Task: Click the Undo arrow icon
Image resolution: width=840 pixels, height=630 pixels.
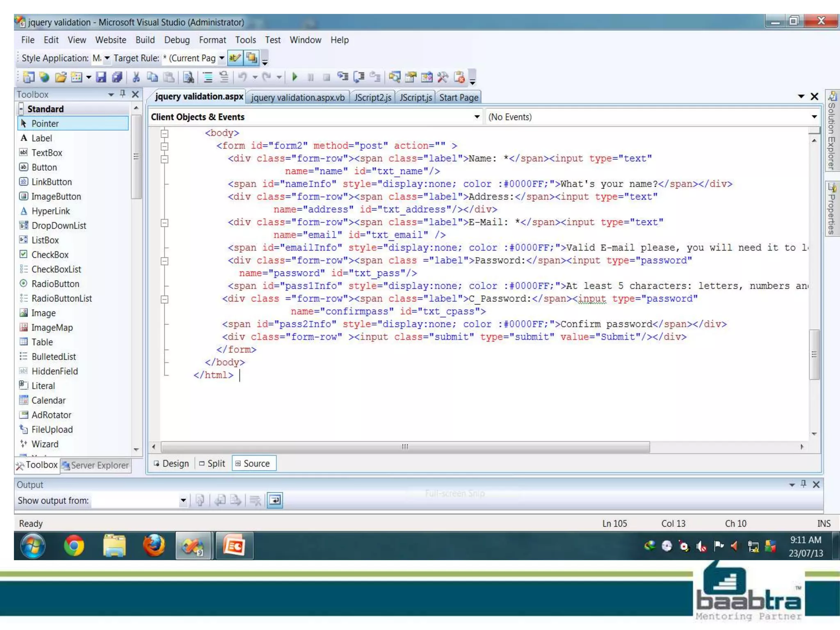Action: pyautogui.click(x=243, y=77)
